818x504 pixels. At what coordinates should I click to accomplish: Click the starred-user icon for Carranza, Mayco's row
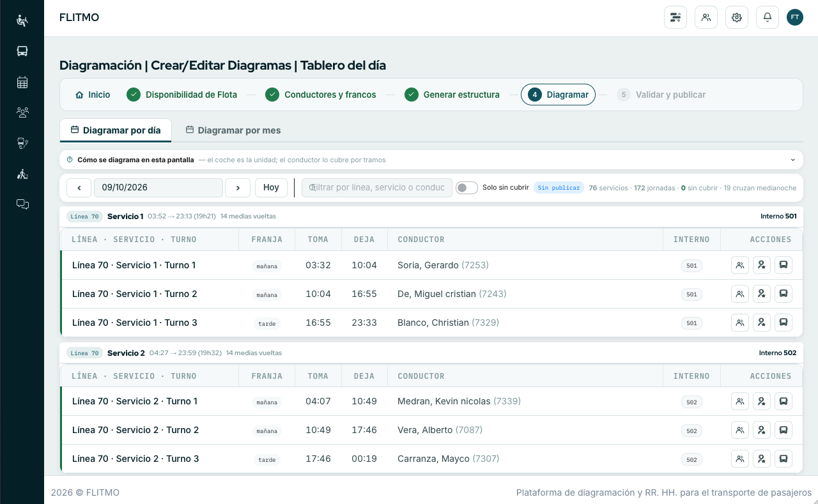click(x=762, y=459)
